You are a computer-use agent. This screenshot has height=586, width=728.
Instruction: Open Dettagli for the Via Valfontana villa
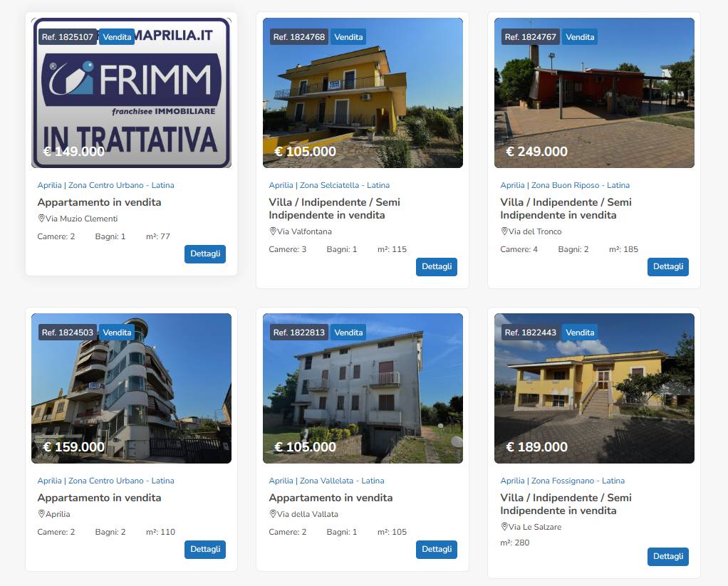coord(437,267)
